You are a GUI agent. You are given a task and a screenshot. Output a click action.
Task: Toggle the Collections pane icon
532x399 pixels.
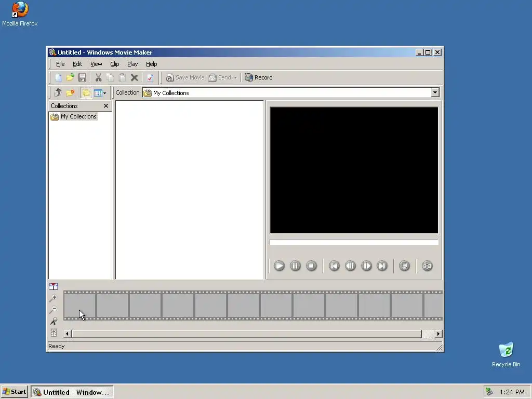(x=86, y=92)
